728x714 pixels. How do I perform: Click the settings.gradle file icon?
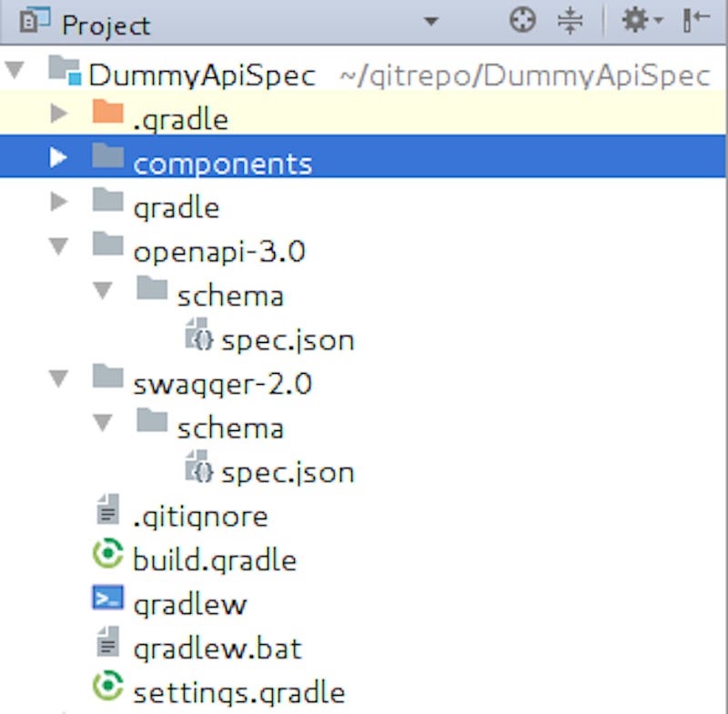107,689
